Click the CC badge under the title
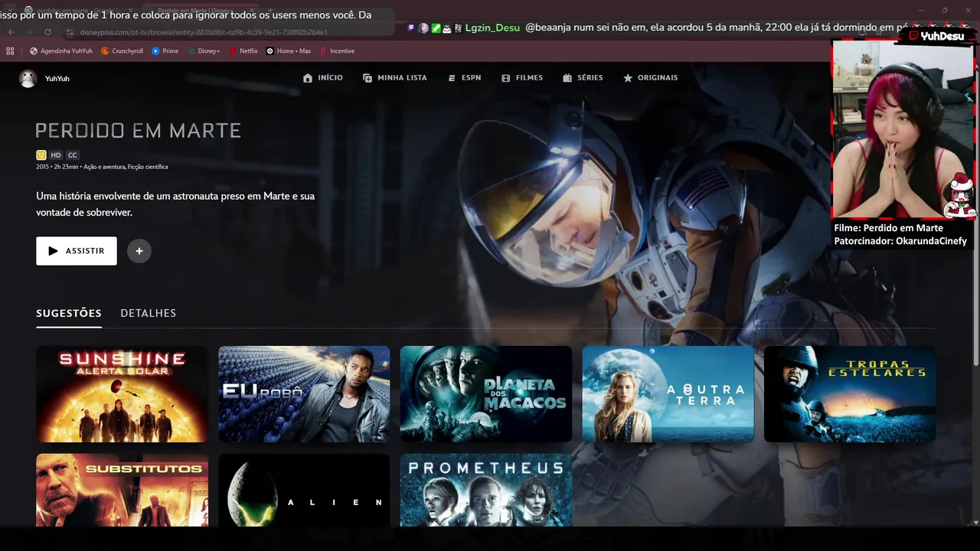Image resolution: width=980 pixels, height=551 pixels. pos(72,155)
